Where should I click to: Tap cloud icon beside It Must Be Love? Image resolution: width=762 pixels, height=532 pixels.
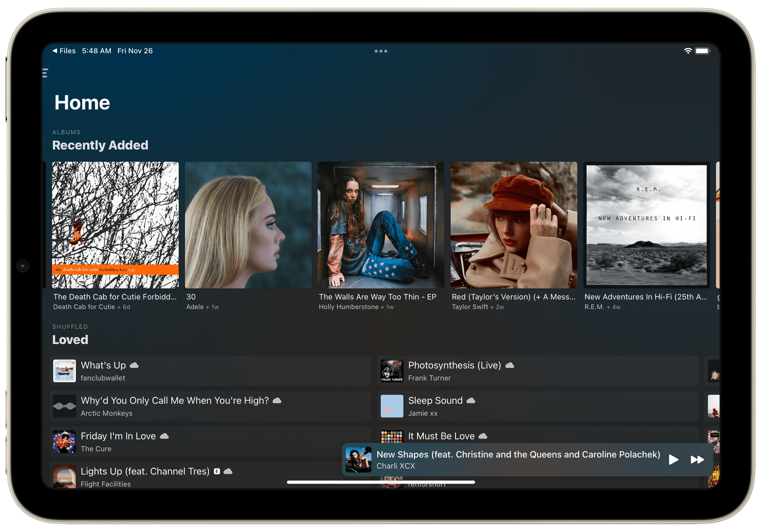tap(483, 436)
